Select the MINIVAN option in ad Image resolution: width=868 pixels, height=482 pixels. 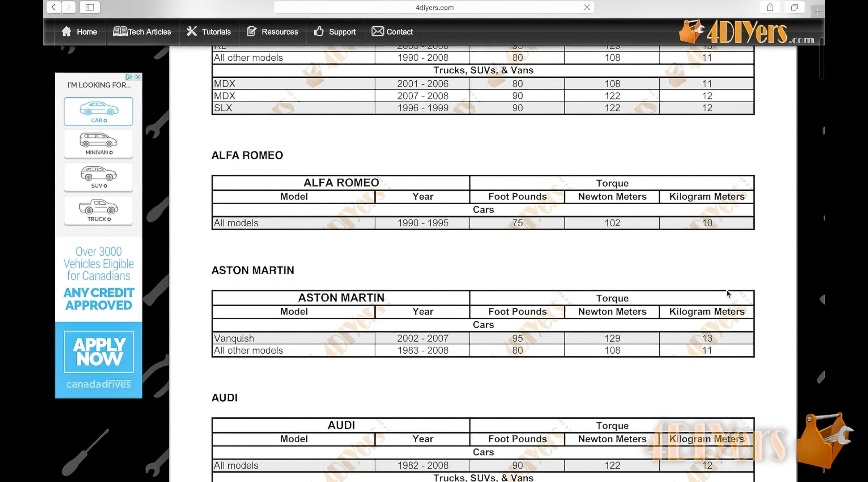click(98, 144)
